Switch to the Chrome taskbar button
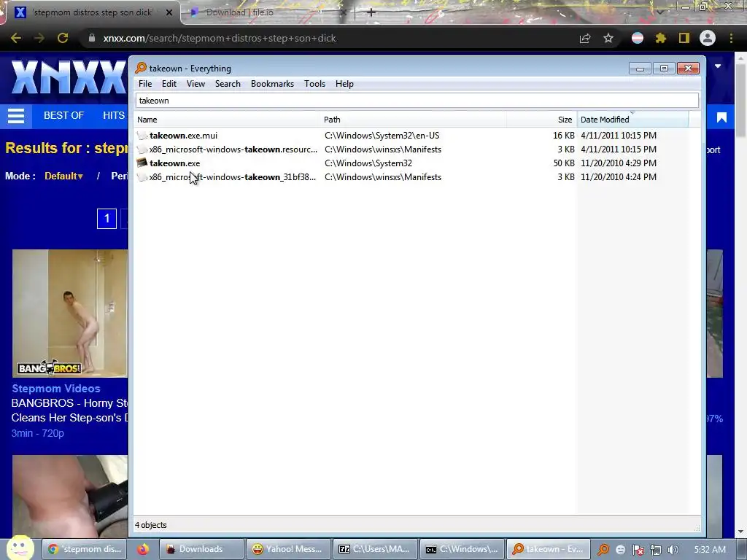The width and height of the screenshot is (747, 560). pos(85,549)
